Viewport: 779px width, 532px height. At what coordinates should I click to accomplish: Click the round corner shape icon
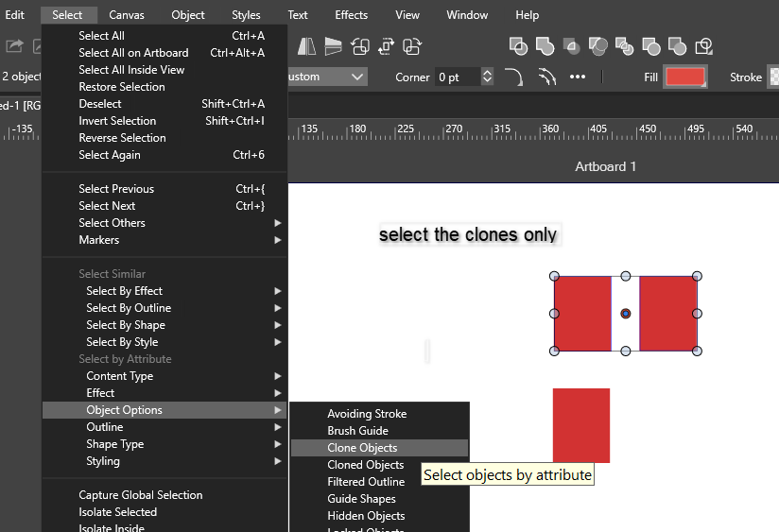[x=513, y=77]
